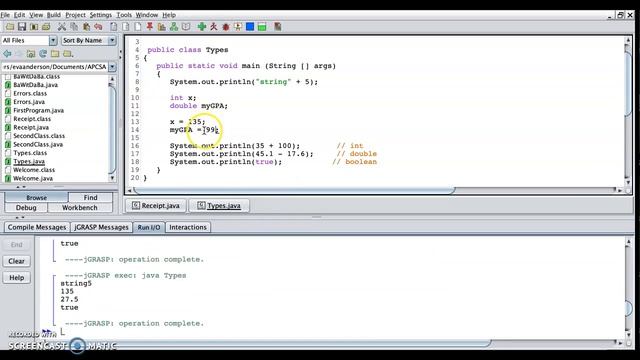
Task: Open the Build menu
Action: click(x=53, y=15)
